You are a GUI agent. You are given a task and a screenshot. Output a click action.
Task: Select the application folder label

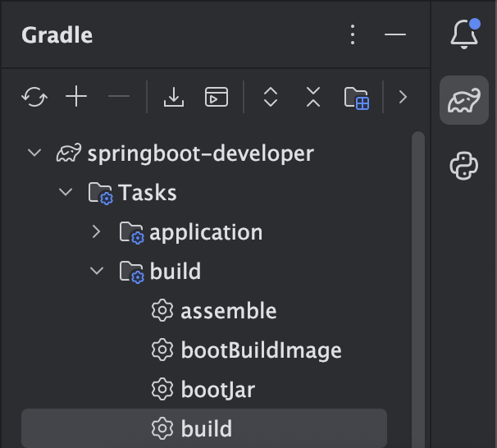pyautogui.click(x=206, y=233)
